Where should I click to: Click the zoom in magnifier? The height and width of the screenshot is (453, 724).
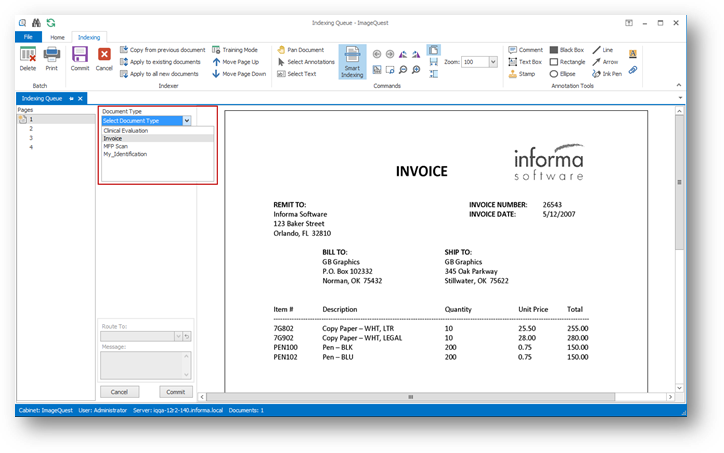[x=416, y=70]
